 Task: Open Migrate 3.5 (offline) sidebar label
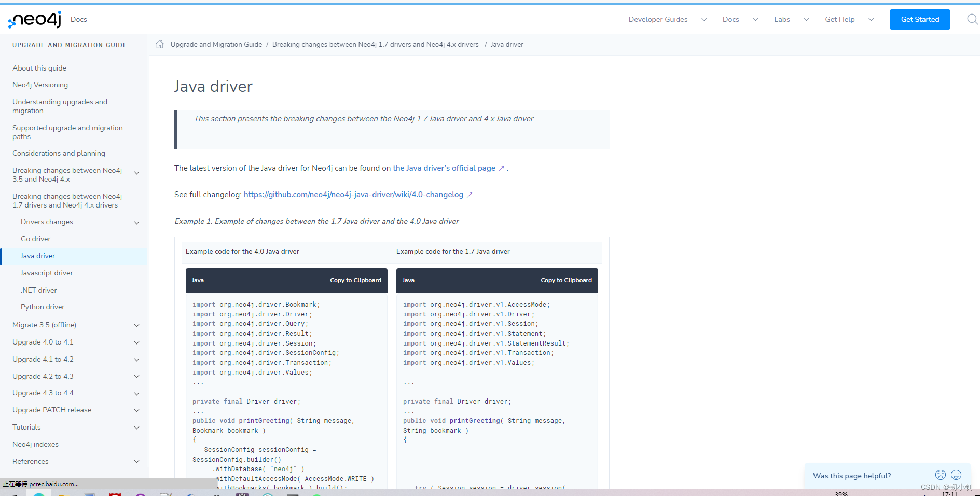coord(44,325)
